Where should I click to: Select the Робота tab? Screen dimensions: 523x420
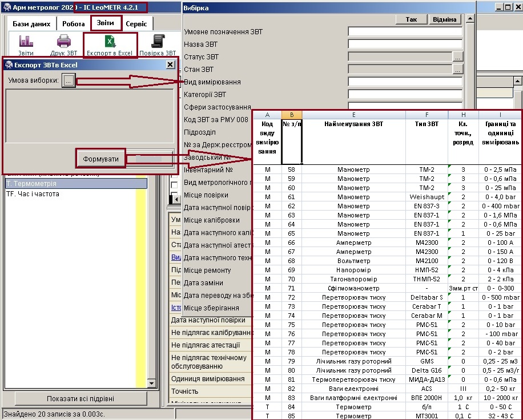74,24
